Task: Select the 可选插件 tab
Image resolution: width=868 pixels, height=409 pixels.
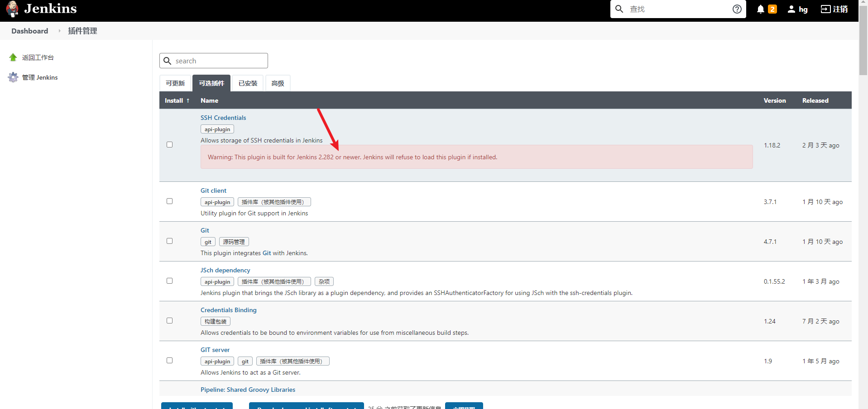Action: point(211,83)
